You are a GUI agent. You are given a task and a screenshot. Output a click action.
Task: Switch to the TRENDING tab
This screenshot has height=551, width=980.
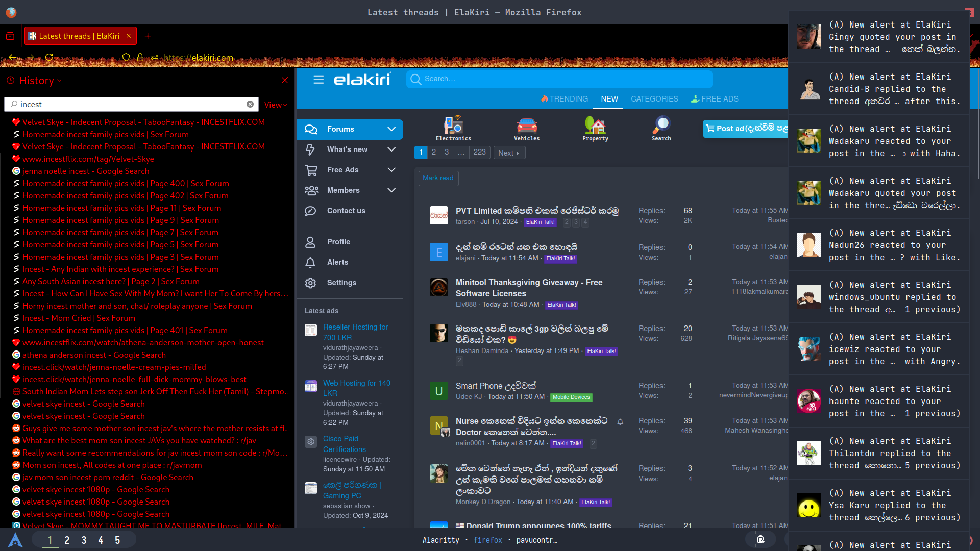pos(565,99)
